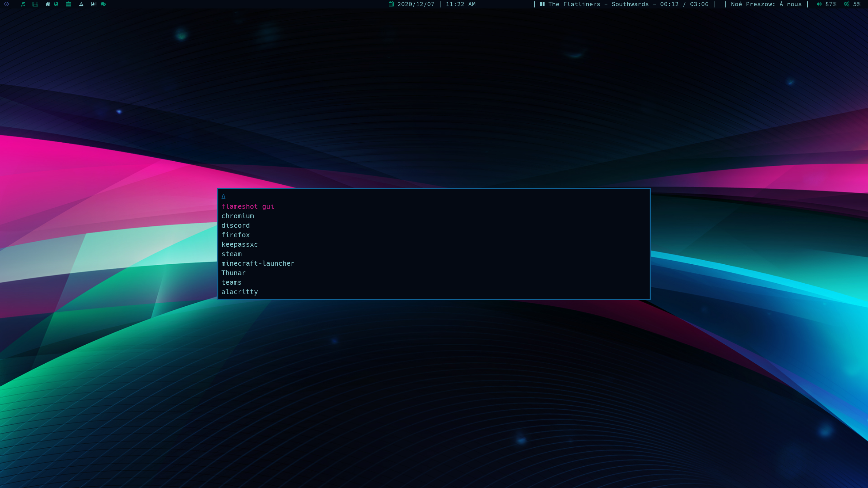
Task: Choose discord in the launcher list
Action: click(x=235, y=225)
